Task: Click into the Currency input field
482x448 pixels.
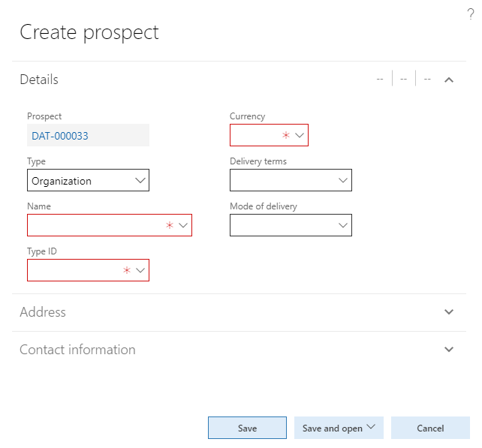Action: (255, 135)
